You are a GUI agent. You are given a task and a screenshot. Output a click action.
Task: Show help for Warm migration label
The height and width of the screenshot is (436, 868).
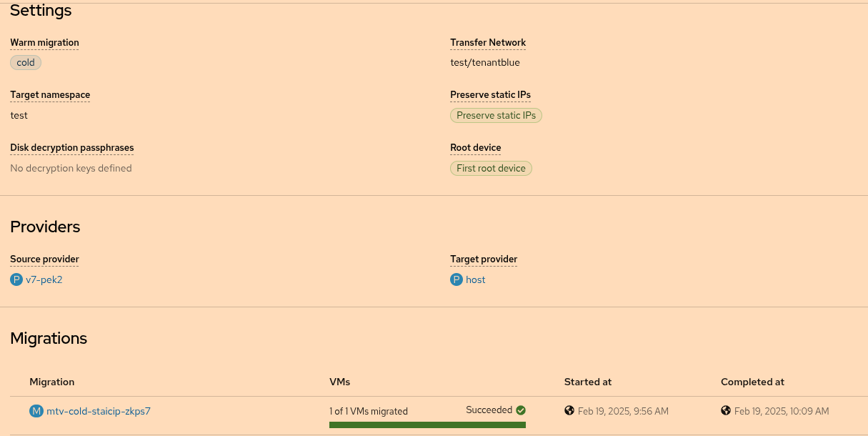tap(44, 43)
